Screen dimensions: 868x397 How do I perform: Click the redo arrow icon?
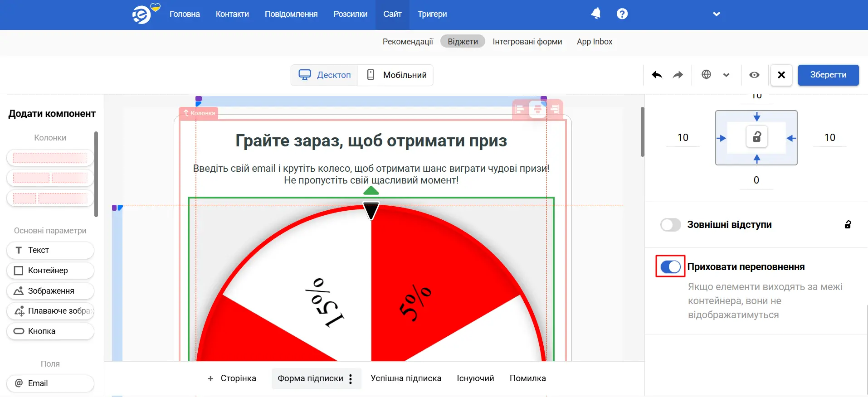(x=678, y=75)
